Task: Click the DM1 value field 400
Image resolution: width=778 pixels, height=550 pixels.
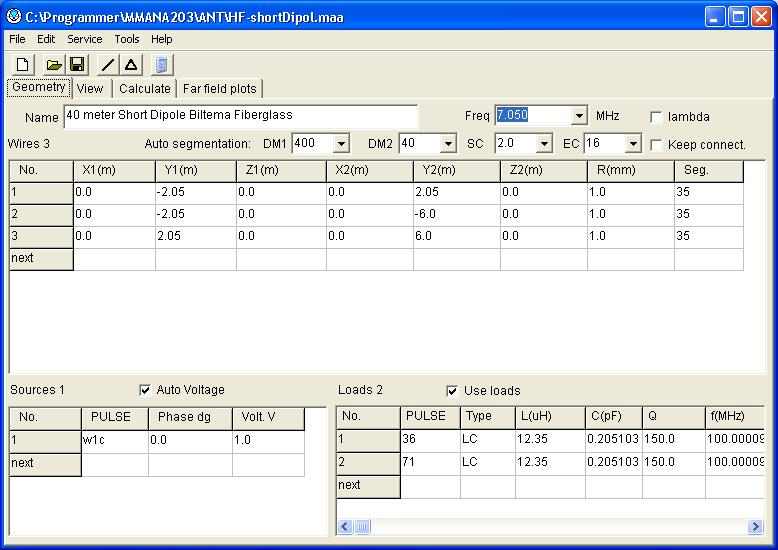Action: [x=313, y=144]
